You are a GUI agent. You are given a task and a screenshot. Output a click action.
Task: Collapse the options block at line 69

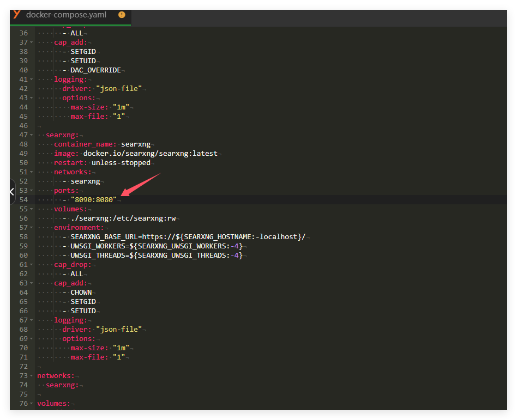coord(32,339)
